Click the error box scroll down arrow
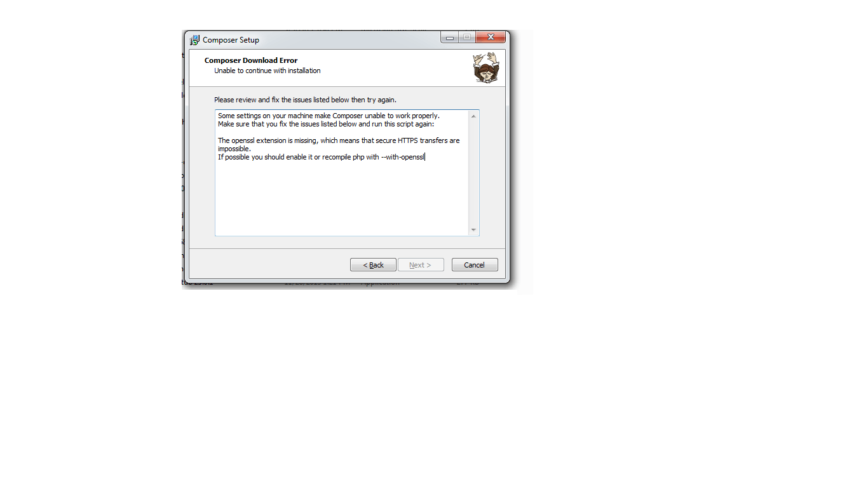Screen dimensions: 868x488 coord(473,229)
